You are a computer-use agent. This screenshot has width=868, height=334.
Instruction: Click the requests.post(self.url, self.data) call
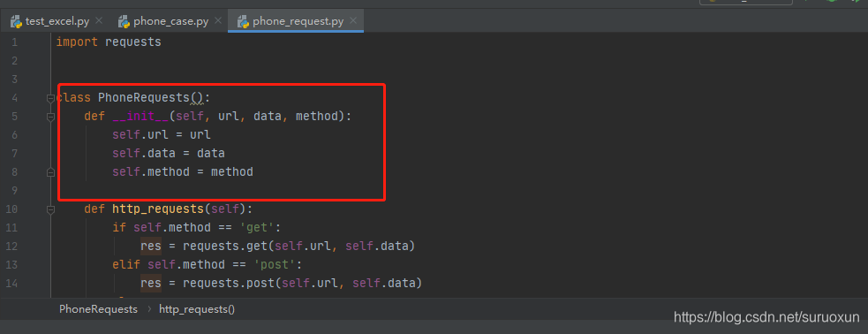[x=302, y=283]
